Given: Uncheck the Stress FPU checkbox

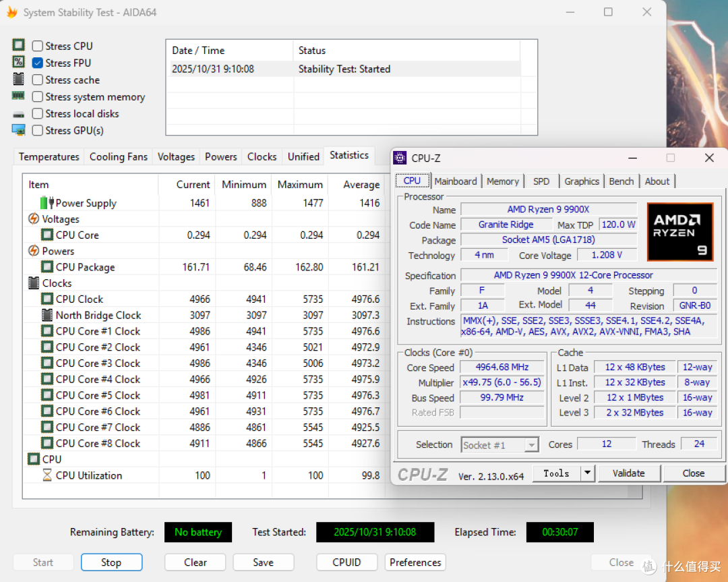Looking at the screenshot, I should [x=38, y=63].
